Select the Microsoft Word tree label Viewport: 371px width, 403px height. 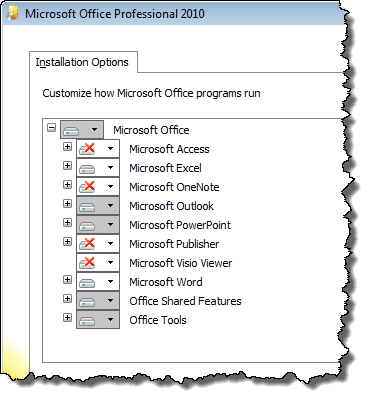click(x=166, y=282)
